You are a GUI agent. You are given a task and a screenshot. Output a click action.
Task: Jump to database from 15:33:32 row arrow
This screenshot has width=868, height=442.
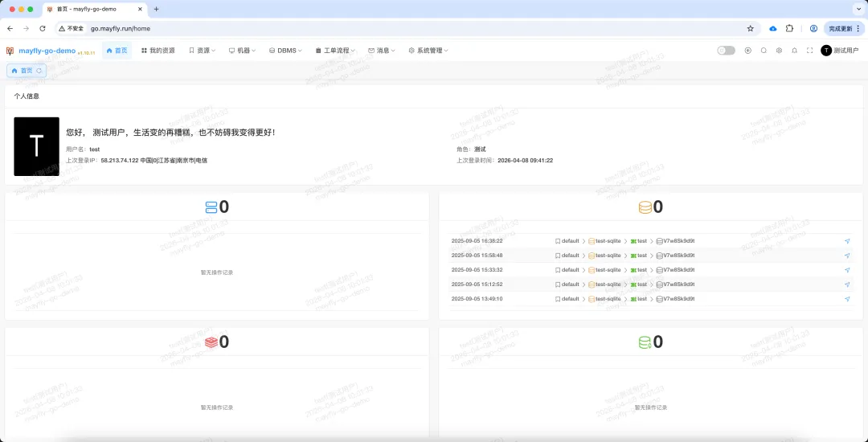coord(847,270)
